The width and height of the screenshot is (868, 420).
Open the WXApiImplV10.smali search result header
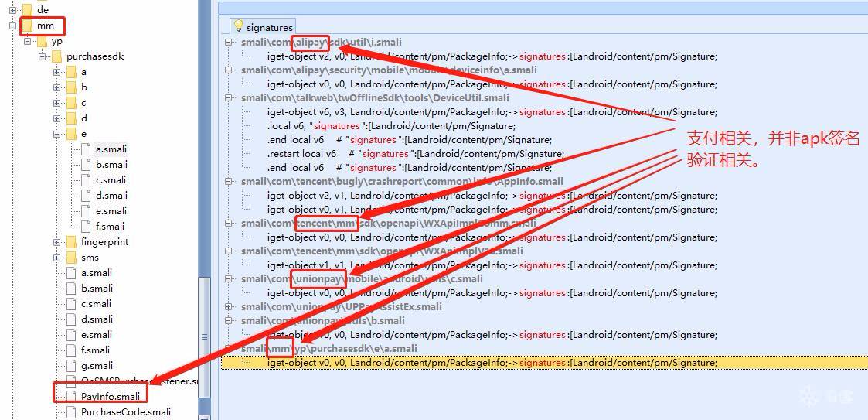[382, 251]
